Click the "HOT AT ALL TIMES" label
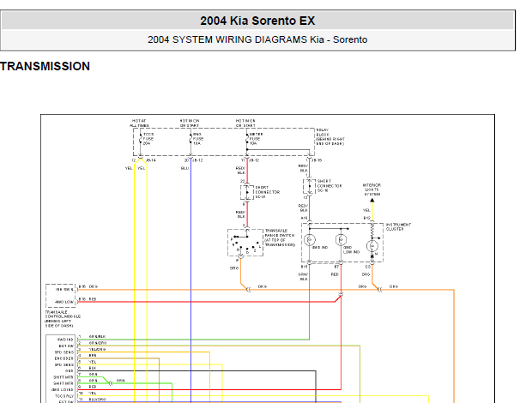The image size is (532, 403). coord(139,123)
